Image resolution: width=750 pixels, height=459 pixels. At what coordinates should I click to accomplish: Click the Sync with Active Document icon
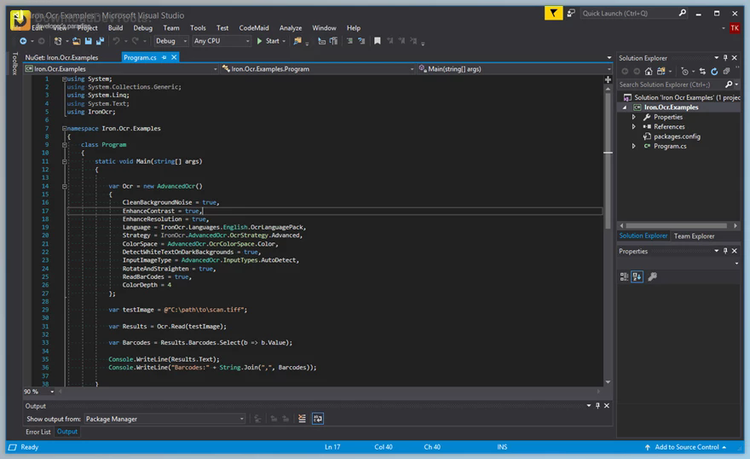(702, 71)
